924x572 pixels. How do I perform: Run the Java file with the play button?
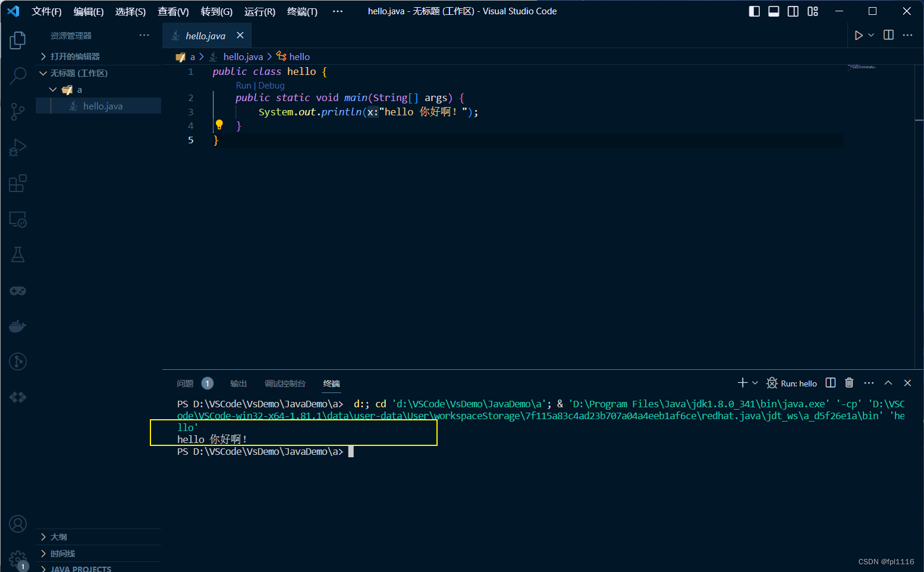coord(858,35)
